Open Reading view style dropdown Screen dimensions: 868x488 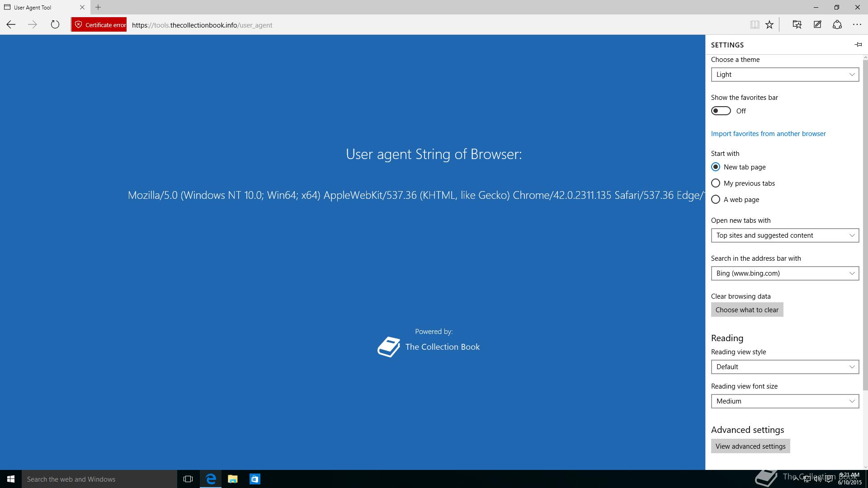tap(785, 367)
